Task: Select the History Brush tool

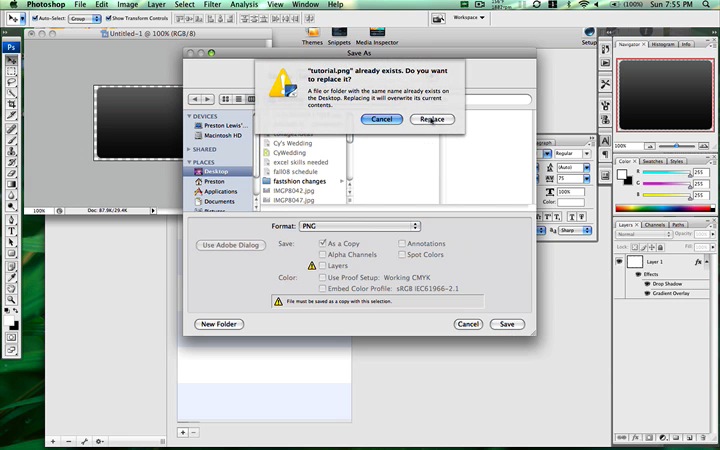Action: coord(11,162)
